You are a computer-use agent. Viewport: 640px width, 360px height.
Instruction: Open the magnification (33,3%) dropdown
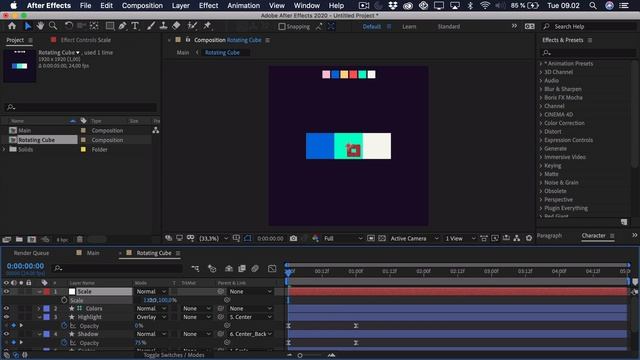coord(213,238)
